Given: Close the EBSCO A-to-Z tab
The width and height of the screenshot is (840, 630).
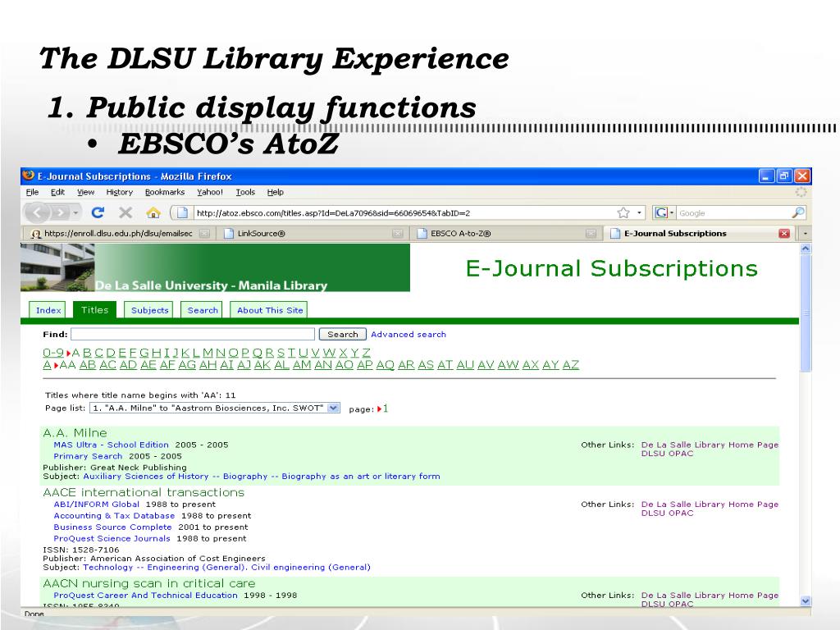Looking at the screenshot, I should click(x=591, y=234).
